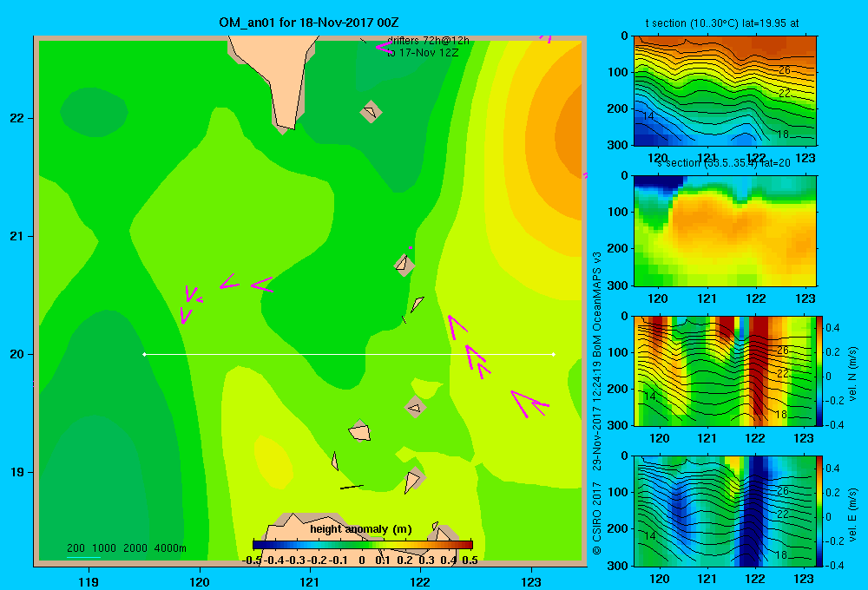Click the "vel. E (m/s)" axis label
Screen dimensions: 868x590
853,514
